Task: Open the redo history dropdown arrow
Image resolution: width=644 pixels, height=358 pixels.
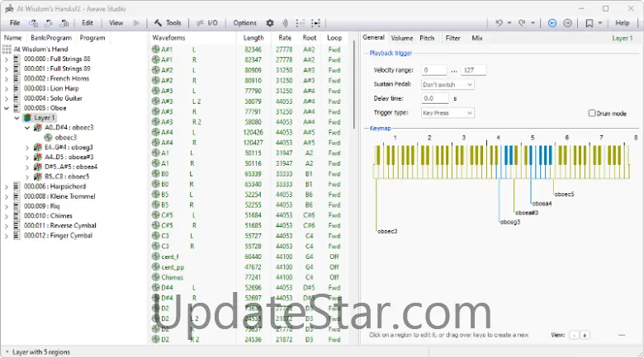Action: click(x=533, y=23)
